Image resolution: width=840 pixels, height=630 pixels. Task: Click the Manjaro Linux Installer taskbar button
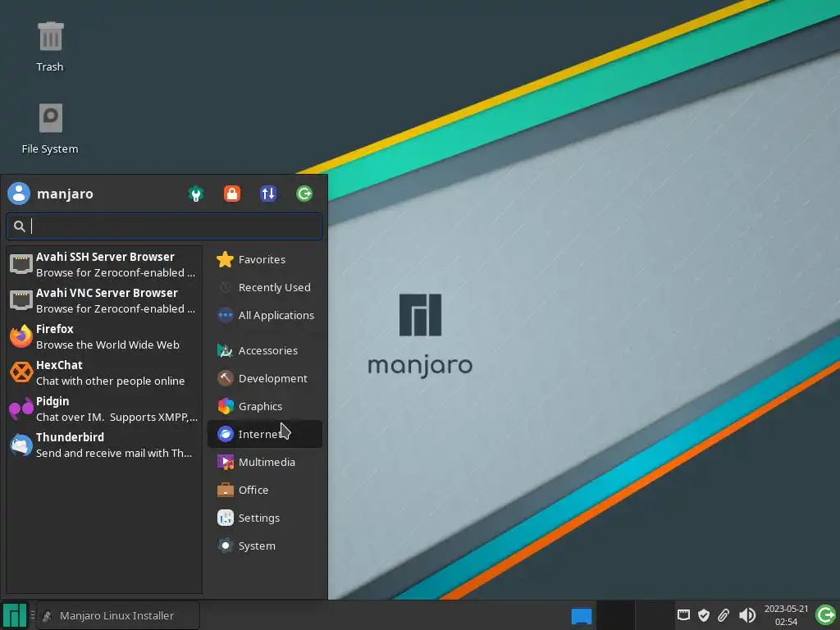click(x=118, y=615)
